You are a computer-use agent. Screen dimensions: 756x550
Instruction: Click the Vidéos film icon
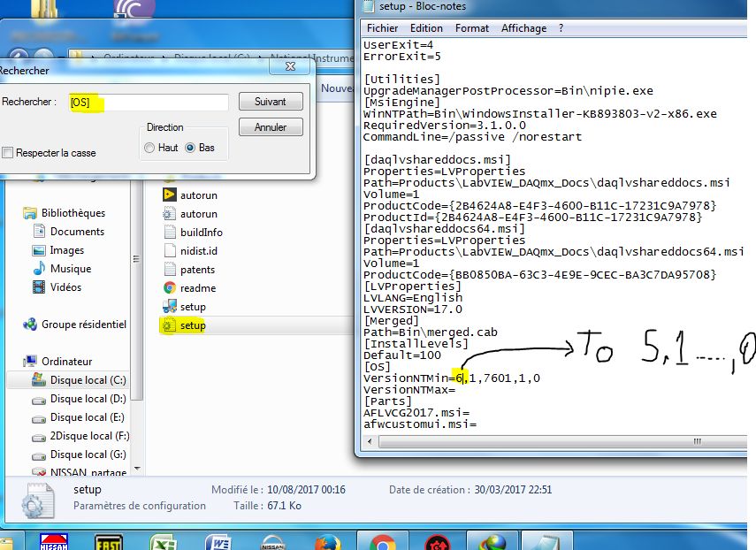click(x=39, y=287)
